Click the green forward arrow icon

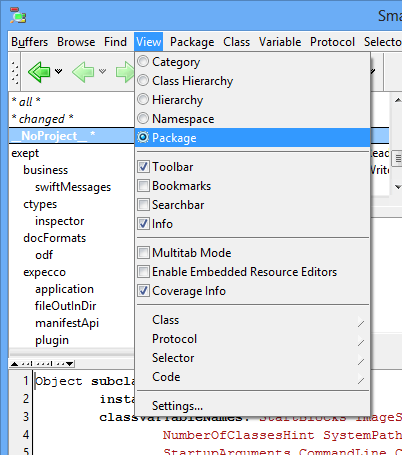pyautogui.click(x=125, y=72)
